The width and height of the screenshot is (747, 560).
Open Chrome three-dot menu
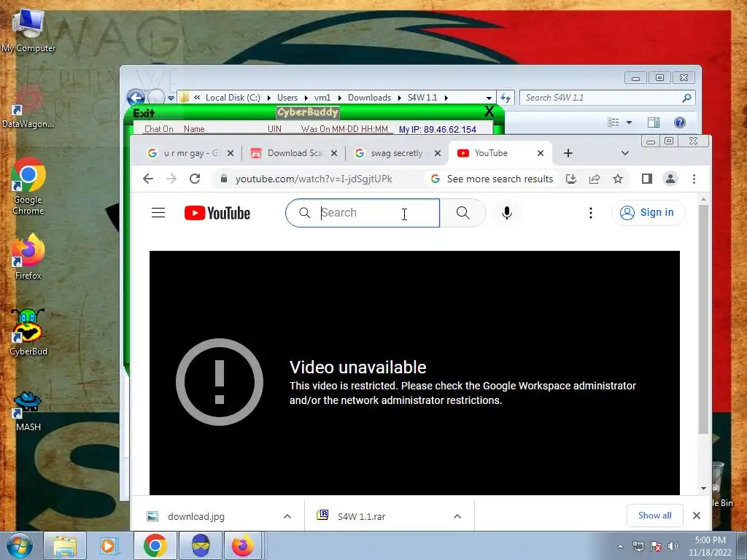[694, 179]
